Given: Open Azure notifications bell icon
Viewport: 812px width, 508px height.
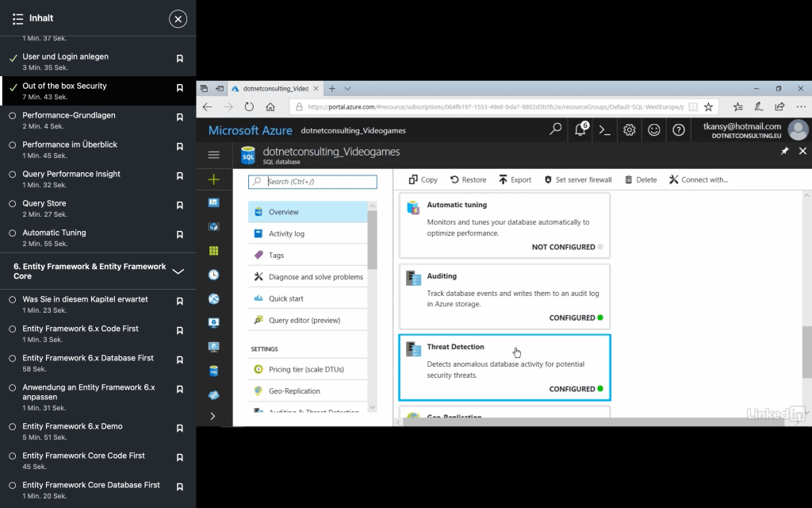Looking at the screenshot, I should [580, 130].
